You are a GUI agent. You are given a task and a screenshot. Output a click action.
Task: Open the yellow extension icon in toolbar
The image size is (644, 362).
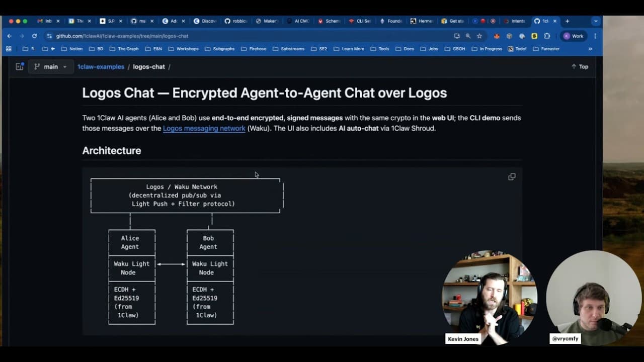click(x=534, y=36)
